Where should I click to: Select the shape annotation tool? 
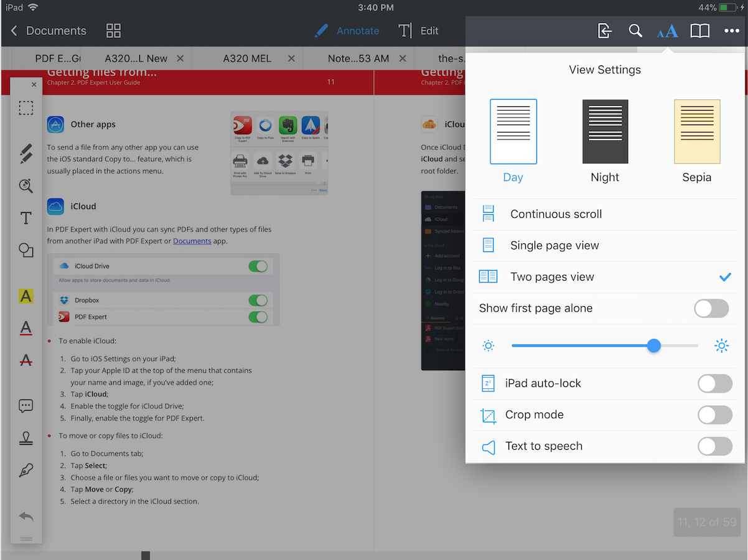coord(26,250)
